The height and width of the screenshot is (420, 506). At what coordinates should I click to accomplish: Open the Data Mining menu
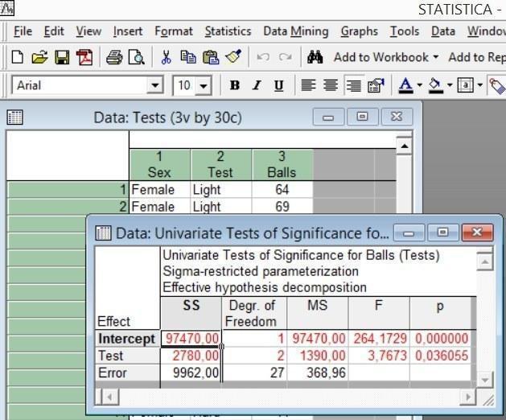(x=295, y=31)
